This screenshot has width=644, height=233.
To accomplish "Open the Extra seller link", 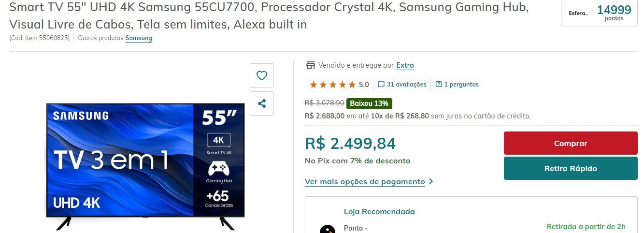I will point(405,65).
